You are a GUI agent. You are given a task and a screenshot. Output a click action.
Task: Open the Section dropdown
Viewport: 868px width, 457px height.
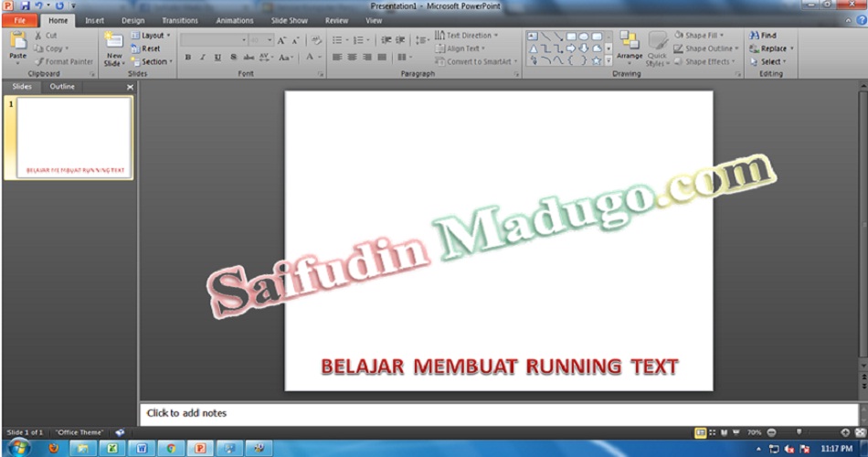(152, 61)
